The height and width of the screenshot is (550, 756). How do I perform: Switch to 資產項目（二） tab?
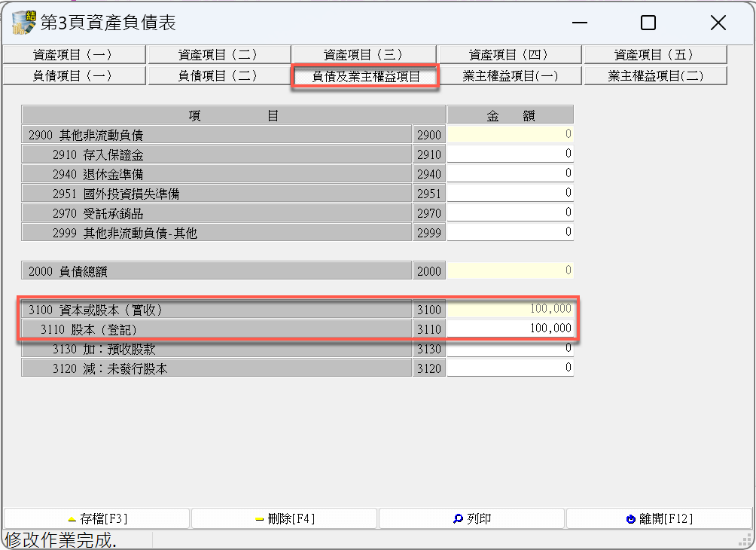click(x=219, y=55)
